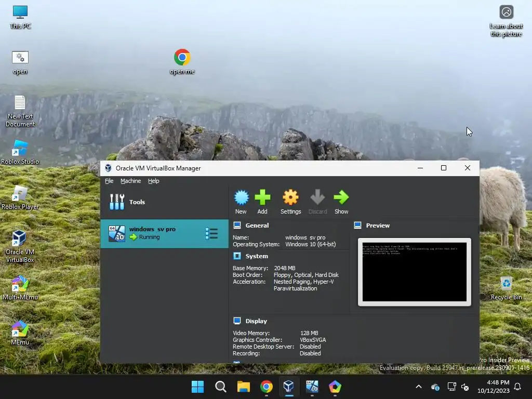532x399 pixels.
Task: Click the '128 MB' video memory value
Action: coord(309,333)
